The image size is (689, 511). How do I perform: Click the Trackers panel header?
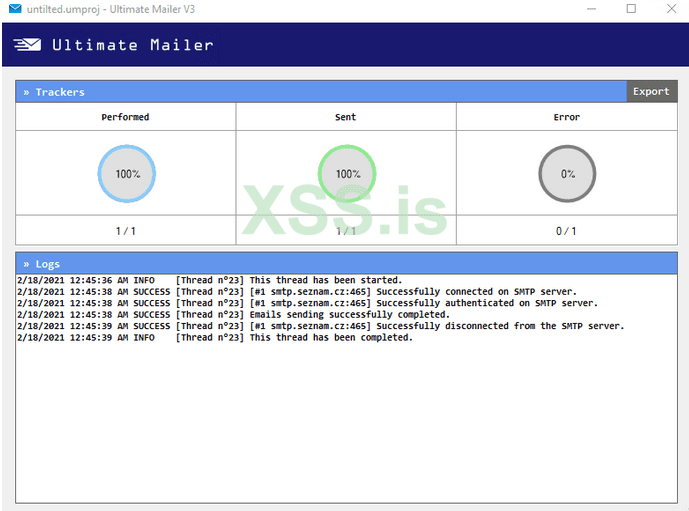321,92
